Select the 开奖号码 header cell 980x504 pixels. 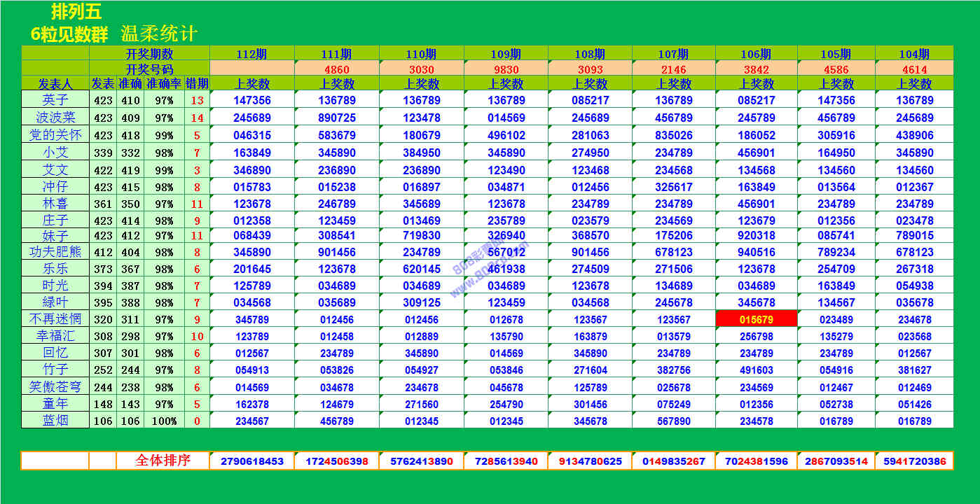[x=149, y=69]
